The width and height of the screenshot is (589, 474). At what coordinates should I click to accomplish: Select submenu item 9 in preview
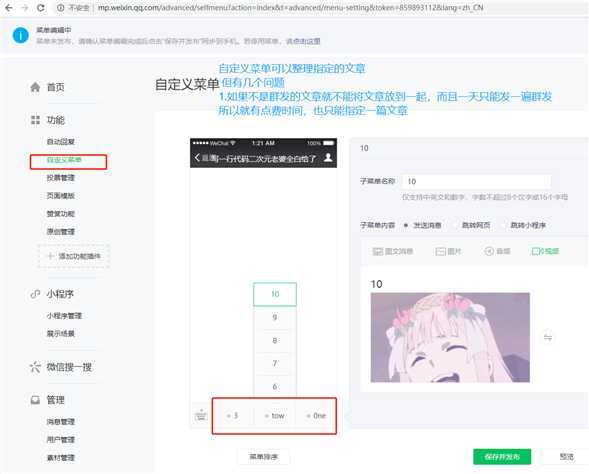point(275,318)
